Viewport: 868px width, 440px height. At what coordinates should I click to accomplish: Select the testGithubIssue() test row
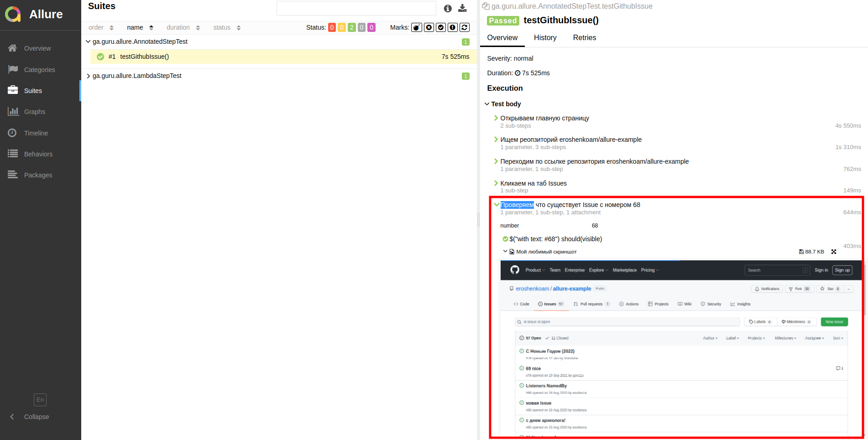(283, 57)
